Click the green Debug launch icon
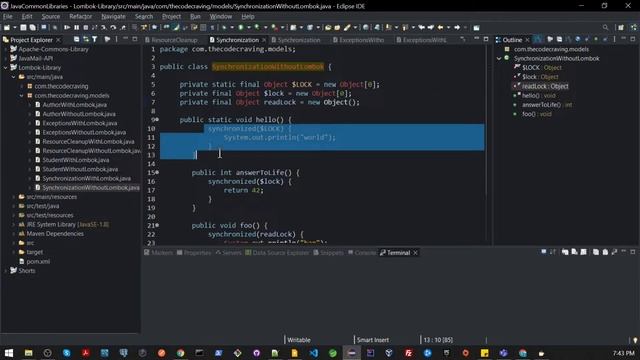Screen dimensions: 640x360 [x=224, y=27]
